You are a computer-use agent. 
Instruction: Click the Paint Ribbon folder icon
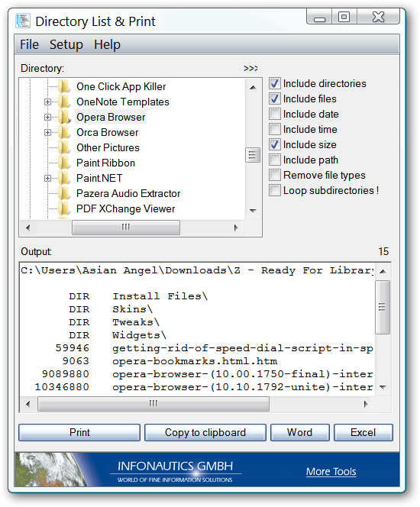click(x=64, y=163)
